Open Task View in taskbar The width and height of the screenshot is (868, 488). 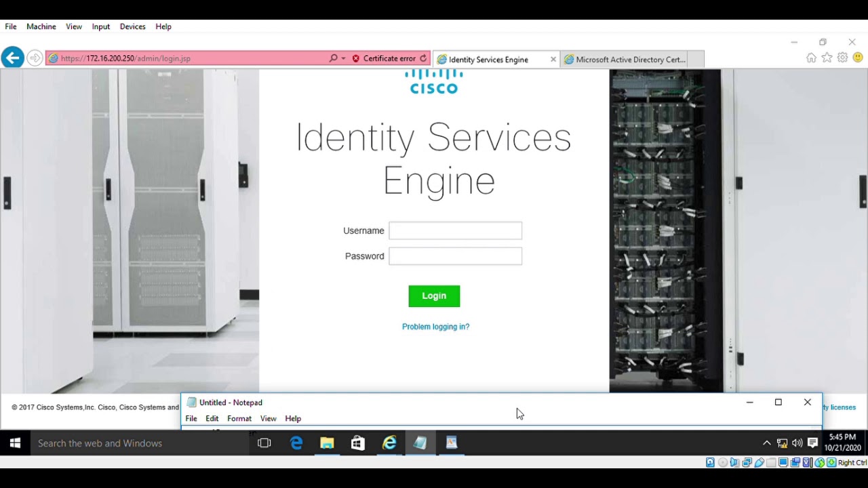(264, 443)
